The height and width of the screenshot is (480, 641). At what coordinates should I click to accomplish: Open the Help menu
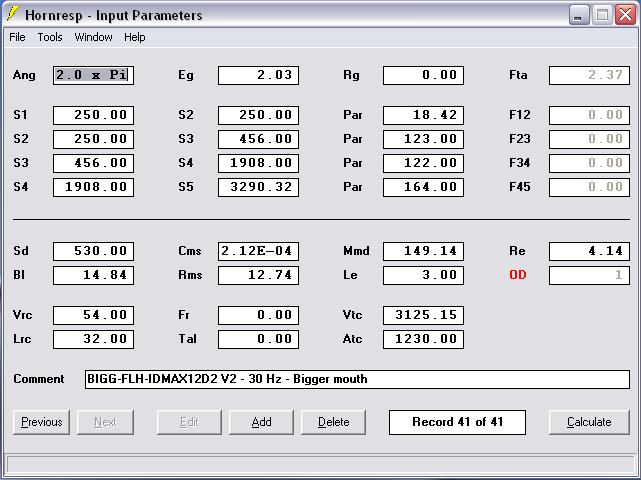click(x=134, y=37)
